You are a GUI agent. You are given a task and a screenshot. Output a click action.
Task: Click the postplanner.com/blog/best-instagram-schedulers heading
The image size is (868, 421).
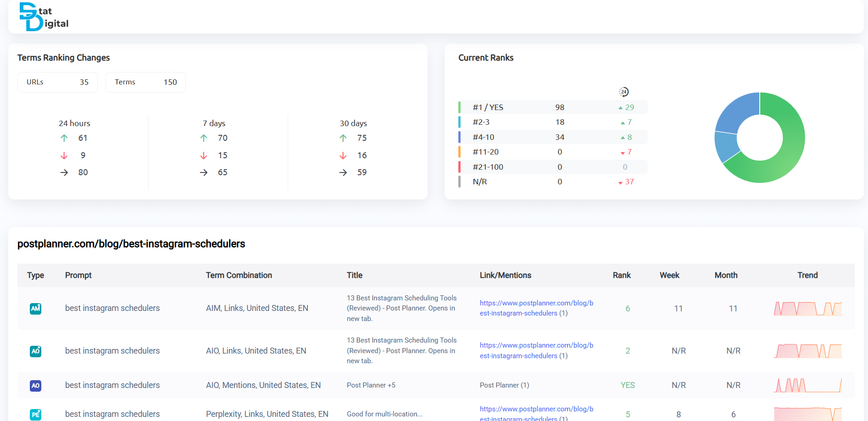131,244
